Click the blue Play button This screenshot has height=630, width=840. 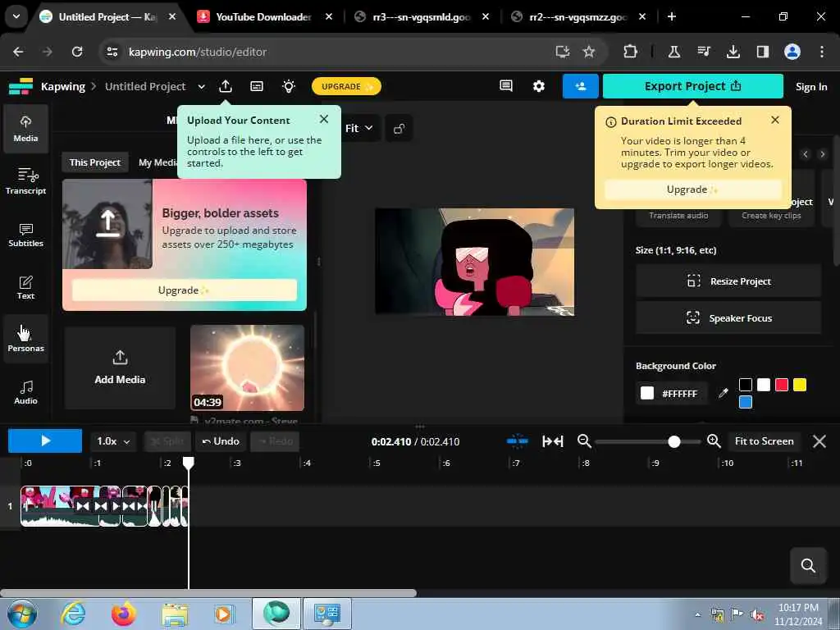[45, 441]
